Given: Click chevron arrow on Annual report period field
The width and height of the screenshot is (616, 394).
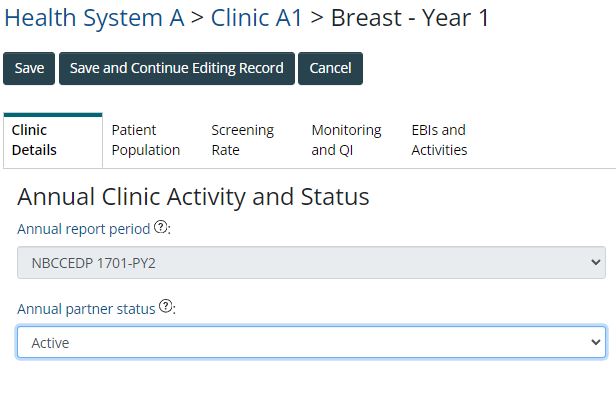Looking at the screenshot, I should tap(596, 262).
